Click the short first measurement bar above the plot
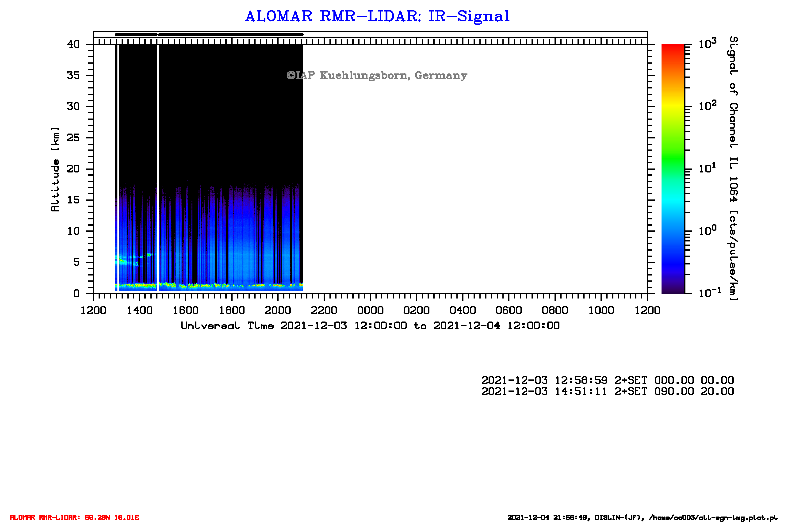The image size is (788, 532). [x=136, y=34]
